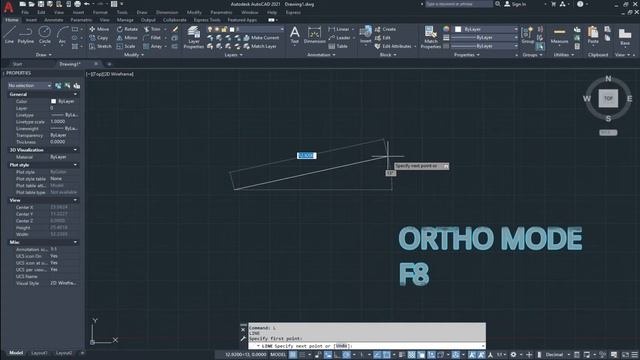Click the Erase tool icon
Screen dimensions: 640x360
tap(175, 29)
